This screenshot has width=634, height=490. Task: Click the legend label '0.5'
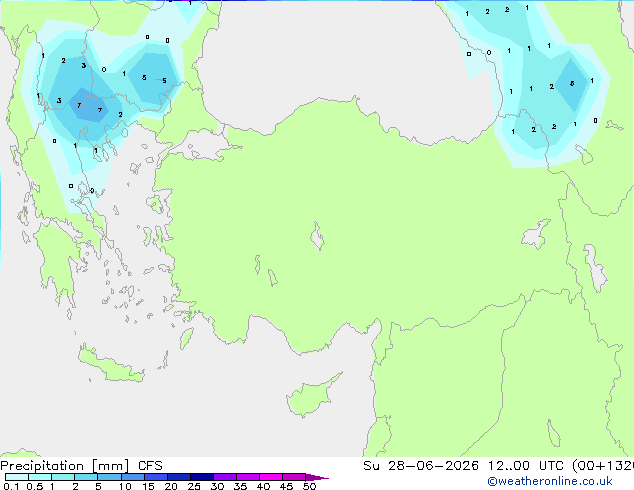[34, 486]
